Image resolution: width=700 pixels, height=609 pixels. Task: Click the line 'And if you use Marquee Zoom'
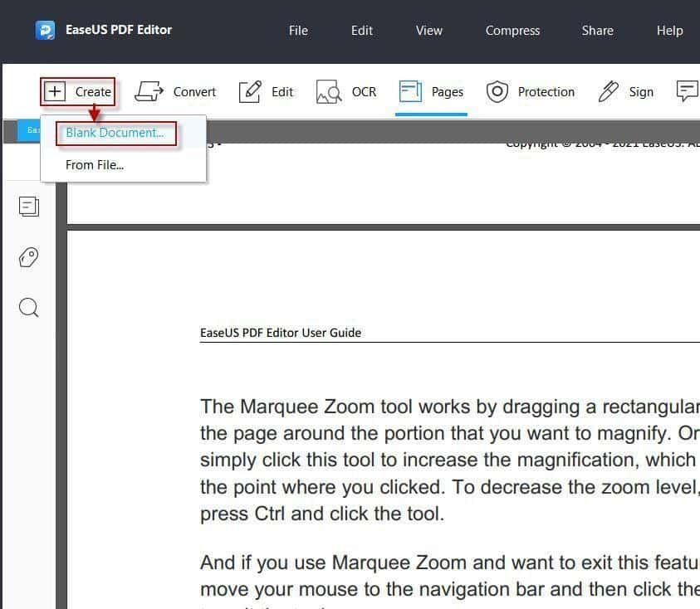coord(450,563)
